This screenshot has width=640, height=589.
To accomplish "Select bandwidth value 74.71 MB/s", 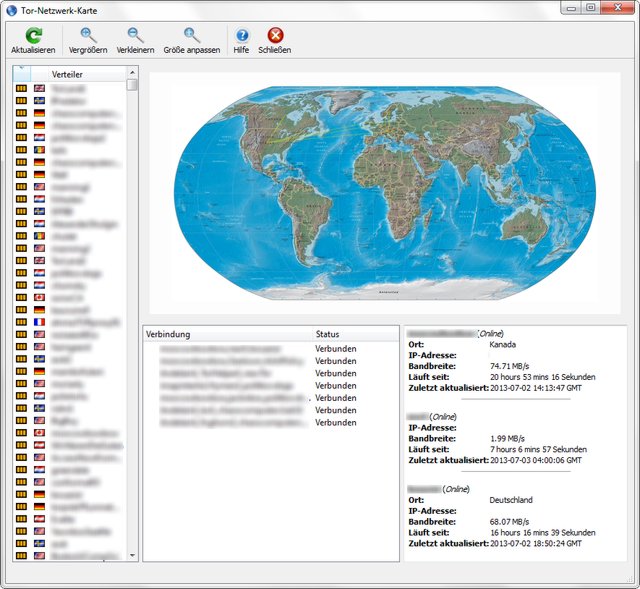I will click(509, 366).
